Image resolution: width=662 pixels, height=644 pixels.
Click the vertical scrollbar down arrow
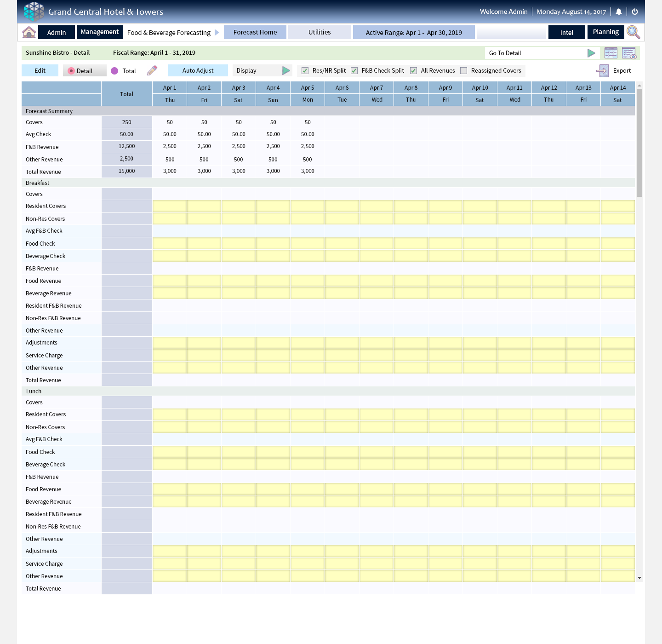tap(639, 578)
